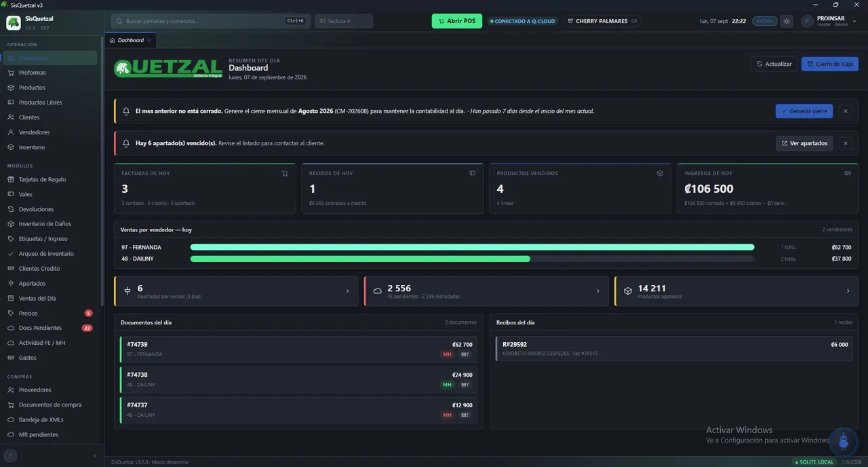Open Precios with badge 5
868x467 pixels.
50,314
